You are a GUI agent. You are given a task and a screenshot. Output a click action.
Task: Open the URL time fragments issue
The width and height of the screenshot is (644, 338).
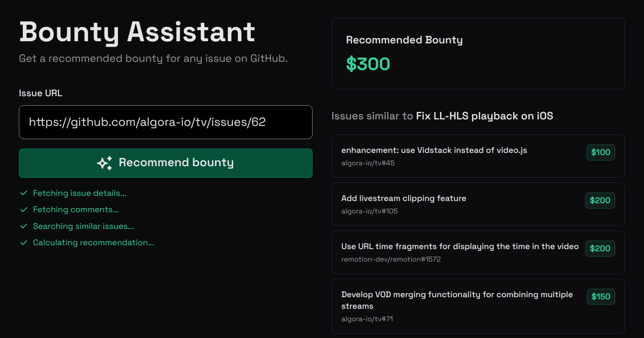(x=459, y=247)
